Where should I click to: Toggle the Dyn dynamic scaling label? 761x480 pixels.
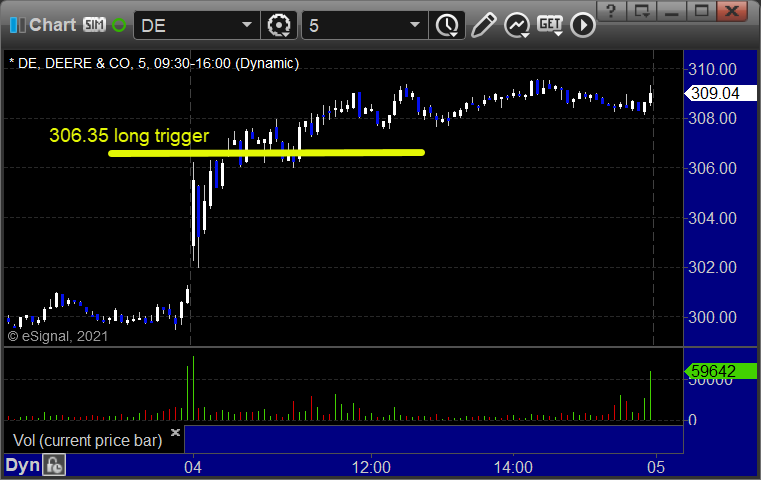coord(22,465)
